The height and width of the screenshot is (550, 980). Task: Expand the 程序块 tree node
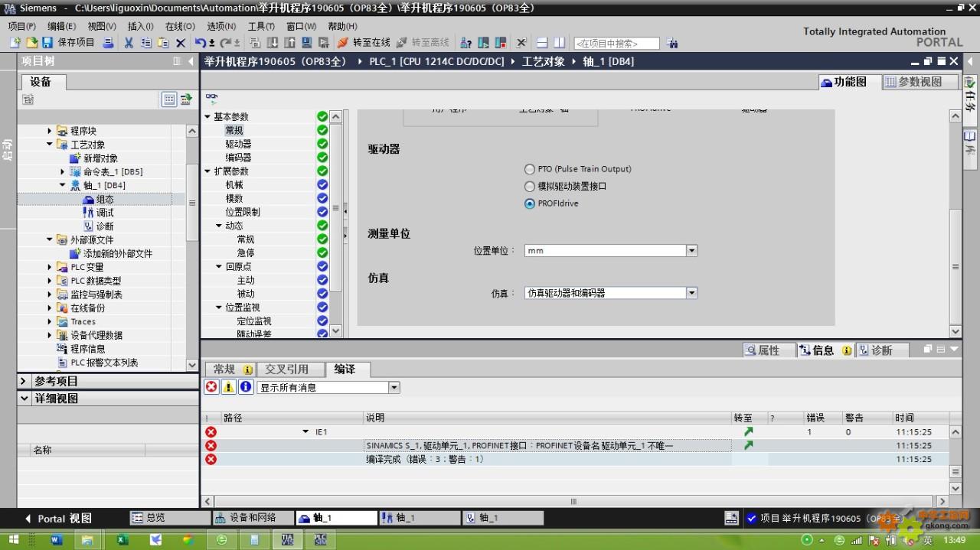[x=50, y=131]
